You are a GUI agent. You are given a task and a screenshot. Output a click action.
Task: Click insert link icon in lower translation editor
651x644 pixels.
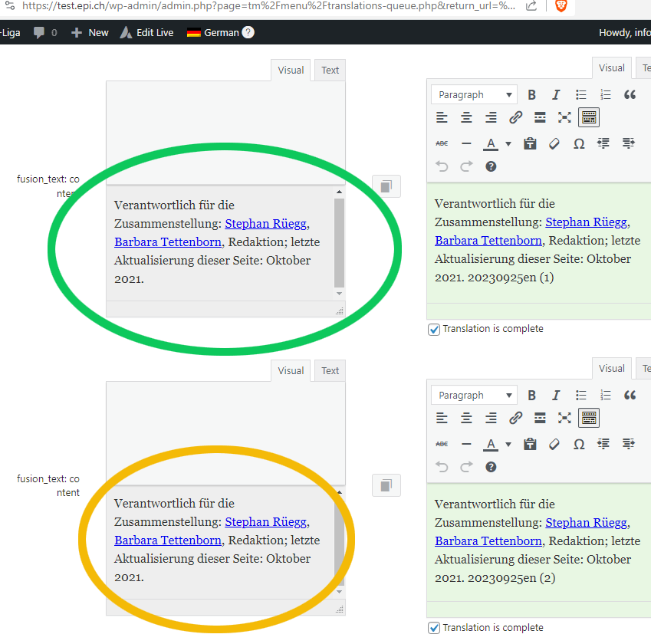point(515,418)
